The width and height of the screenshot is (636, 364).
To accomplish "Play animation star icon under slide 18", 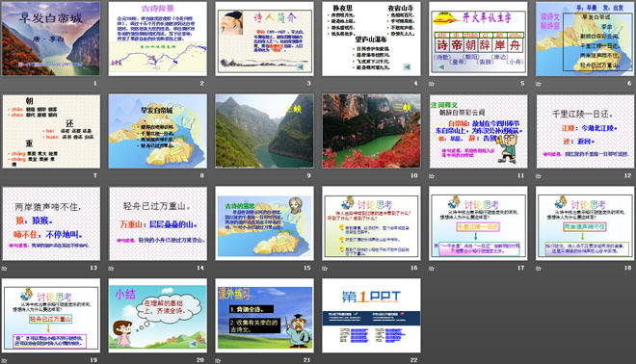I will (x=539, y=269).
